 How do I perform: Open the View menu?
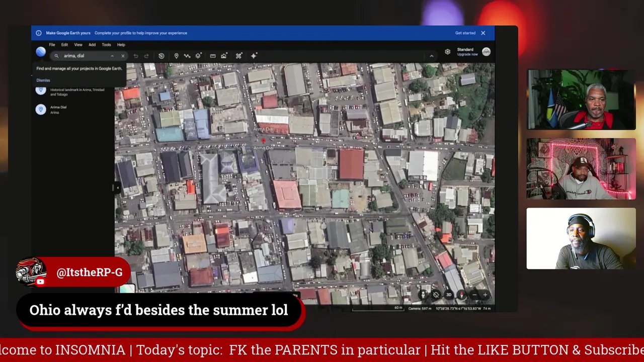pos(78,45)
